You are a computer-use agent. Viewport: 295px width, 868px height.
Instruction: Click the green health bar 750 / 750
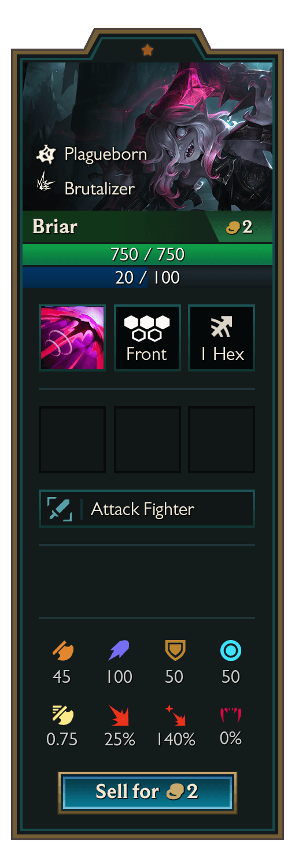[147, 254]
